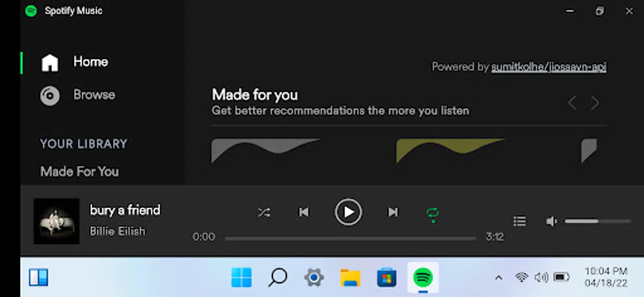The width and height of the screenshot is (644, 297).
Task: Open the play queue list
Action: [x=520, y=221]
